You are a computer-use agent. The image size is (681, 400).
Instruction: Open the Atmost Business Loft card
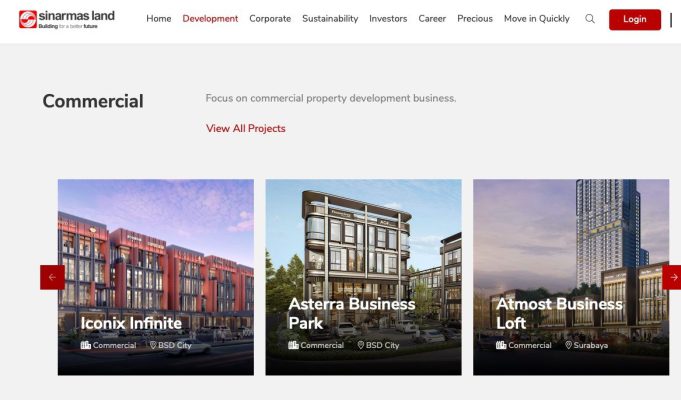[x=571, y=278]
